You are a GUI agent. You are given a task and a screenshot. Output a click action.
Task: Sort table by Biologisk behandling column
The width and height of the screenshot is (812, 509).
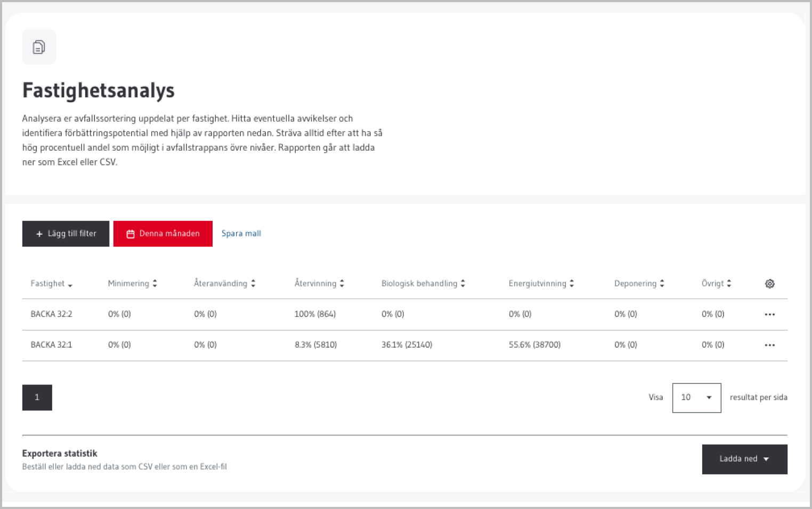423,284
